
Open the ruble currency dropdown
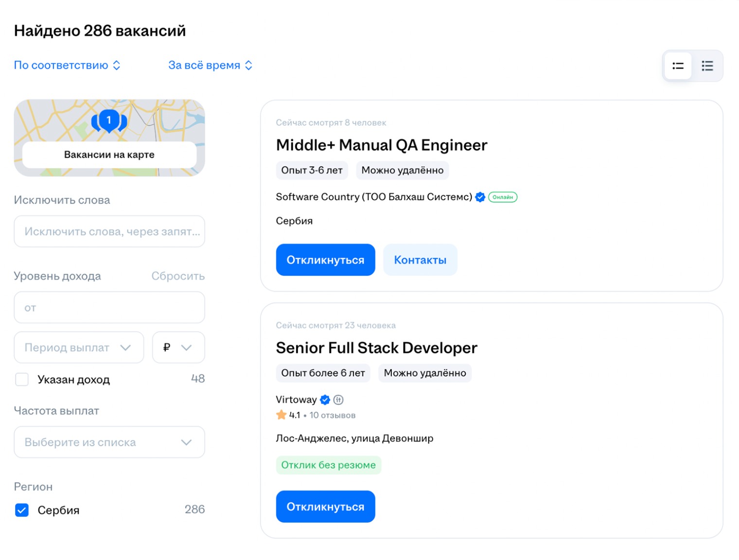(x=178, y=348)
